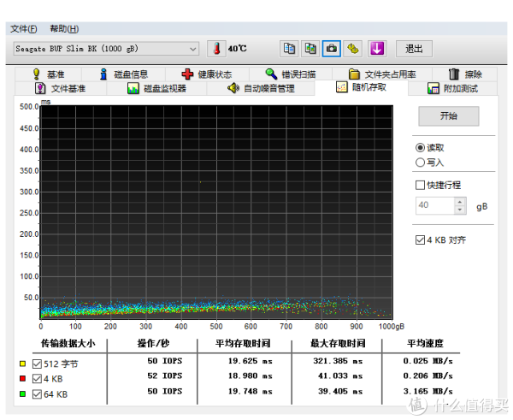Uncheck the 4 KB transfer size checkbox
Screen dimensions: 513x420
37,379
